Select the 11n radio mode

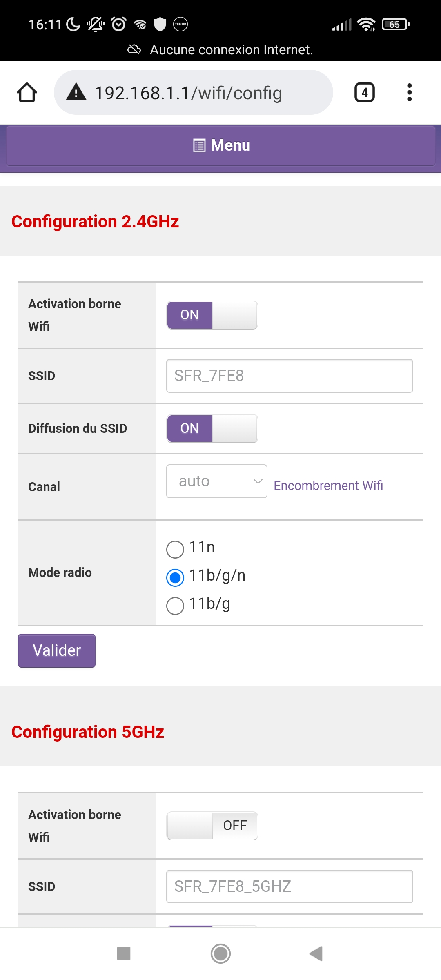[175, 549]
